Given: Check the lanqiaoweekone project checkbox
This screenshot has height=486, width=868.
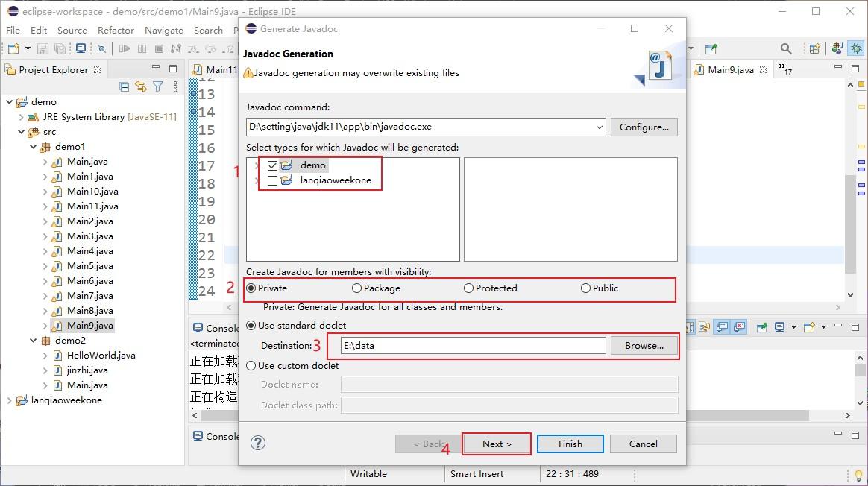Looking at the screenshot, I should pyautogui.click(x=272, y=180).
